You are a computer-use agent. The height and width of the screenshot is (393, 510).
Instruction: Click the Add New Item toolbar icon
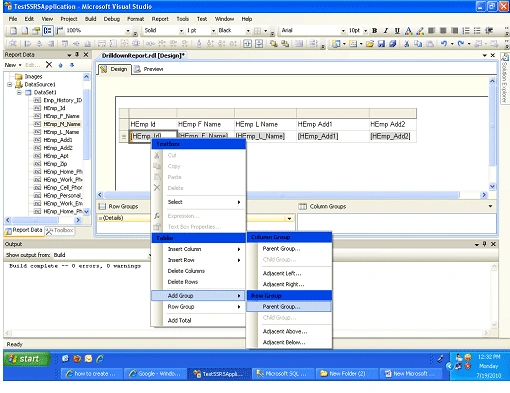click(353, 43)
